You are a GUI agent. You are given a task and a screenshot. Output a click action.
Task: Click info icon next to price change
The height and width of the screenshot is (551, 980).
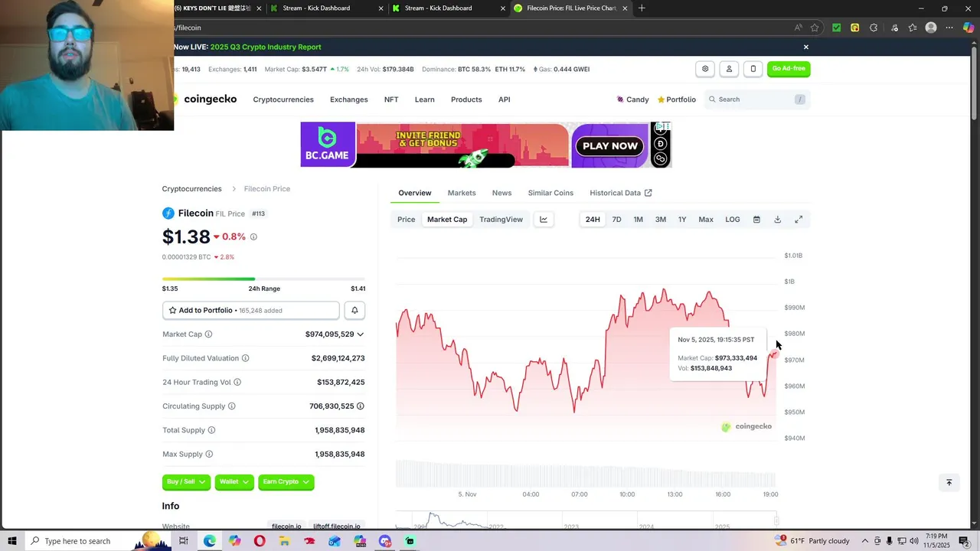tap(253, 237)
